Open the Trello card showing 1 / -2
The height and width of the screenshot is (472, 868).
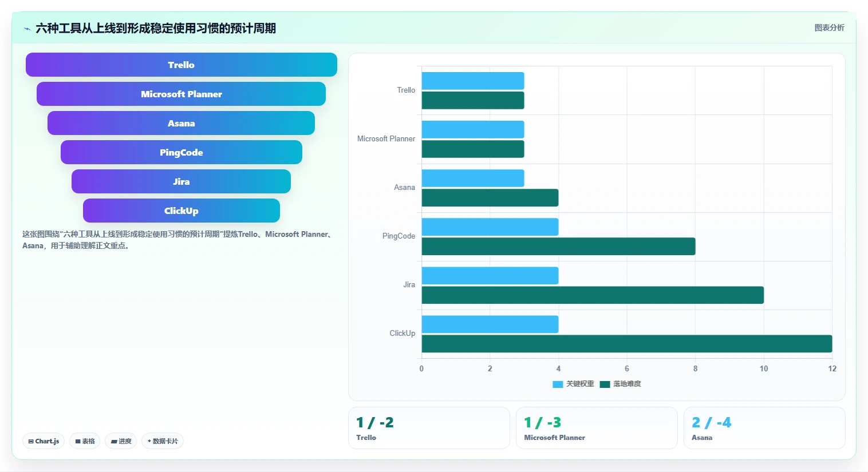click(x=429, y=428)
